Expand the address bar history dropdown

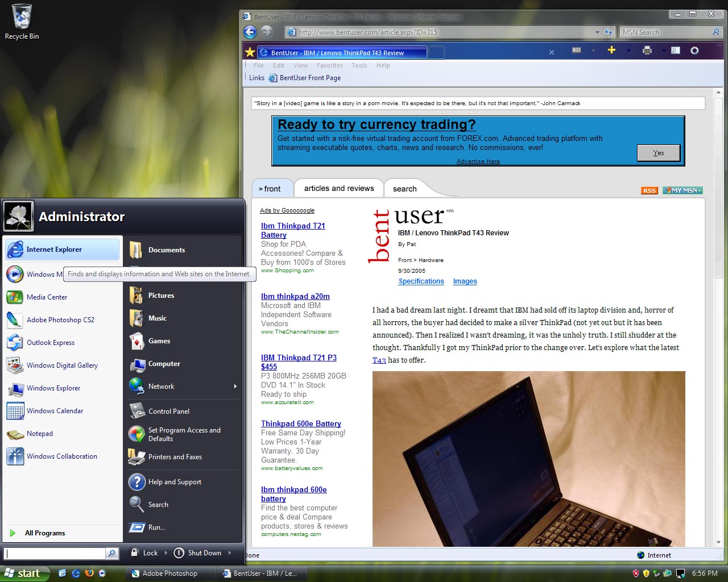point(597,32)
